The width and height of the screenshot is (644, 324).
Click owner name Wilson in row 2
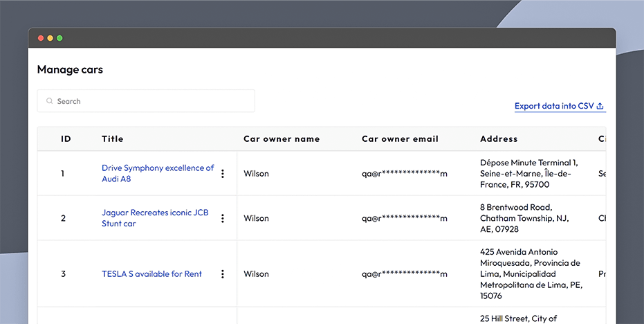256,218
